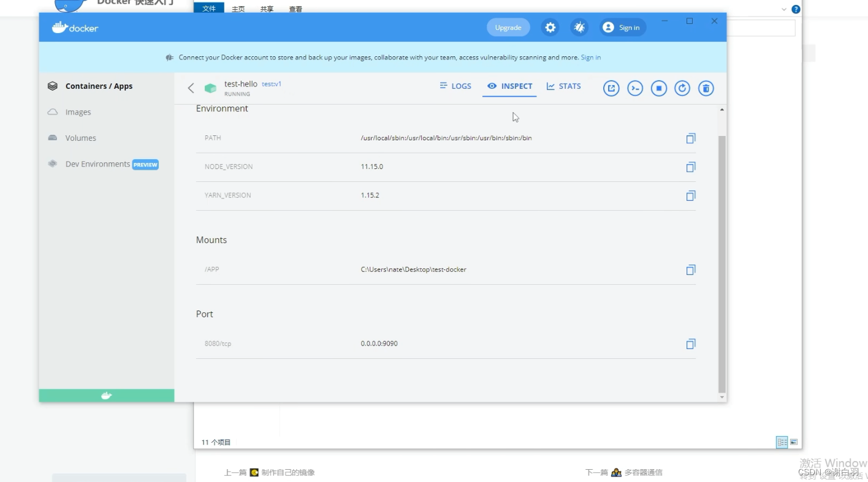This screenshot has height=482, width=868.
Task: Open Docker settings gear icon
Action: 550,28
